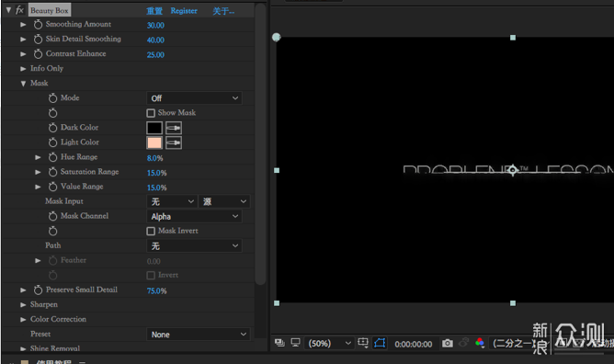This screenshot has width=614, height=364.
Task: Click the Light Color stopwatch icon
Action: 53,142
